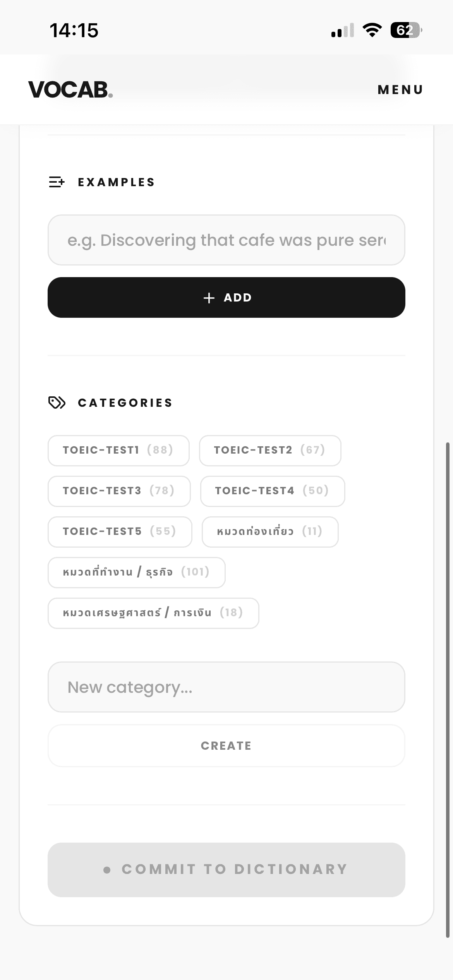The image size is (453, 980).
Task: Toggle the TOEIC-TEST1 category chip
Action: (118, 451)
